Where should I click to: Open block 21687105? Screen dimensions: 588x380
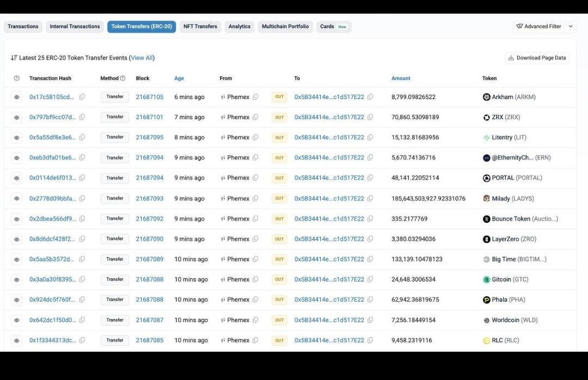coord(150,96)
